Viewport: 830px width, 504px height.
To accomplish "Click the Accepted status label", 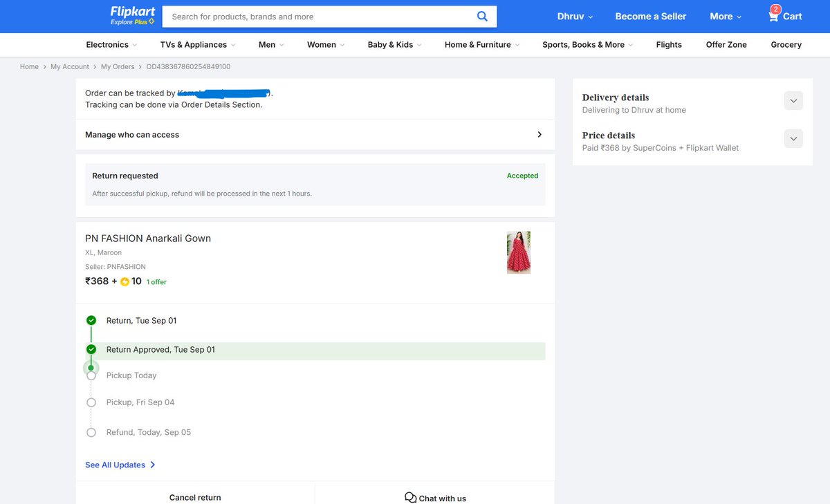I will [x=522, y=176].
